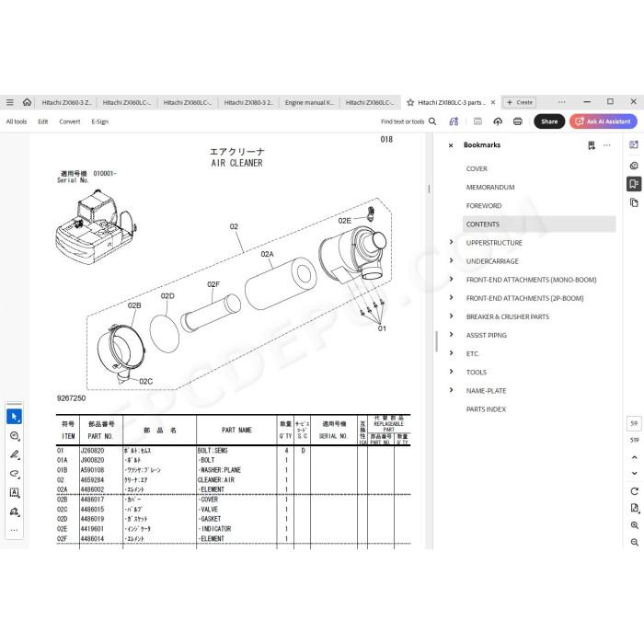Jump to the FOREWORD bookmark
Screen dimensions: 644x644
483,206
